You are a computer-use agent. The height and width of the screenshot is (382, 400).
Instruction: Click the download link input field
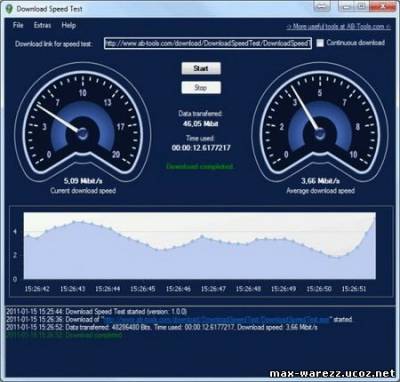pyautogui.click(x=208, y=43)
